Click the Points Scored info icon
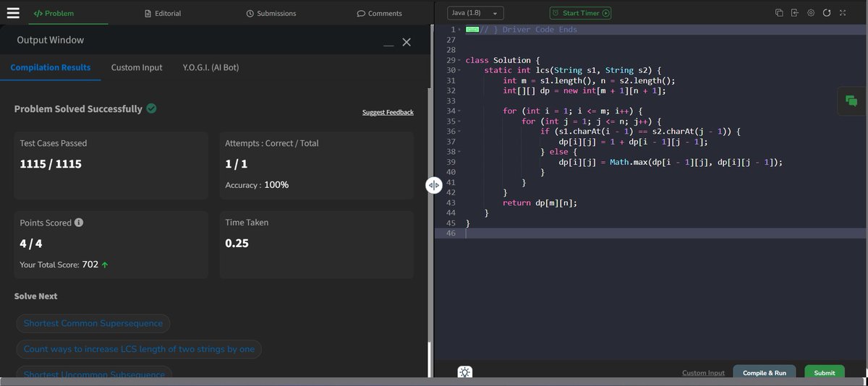The height and width of the screenshot is (386, 868). [x=79, y=223]
